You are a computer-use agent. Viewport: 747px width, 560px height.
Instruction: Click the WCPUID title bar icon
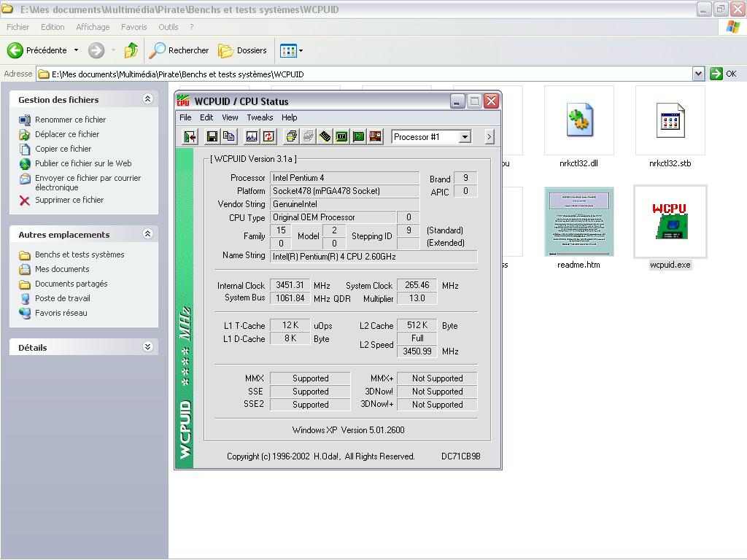pyautogui.click(x=183, y=101)
